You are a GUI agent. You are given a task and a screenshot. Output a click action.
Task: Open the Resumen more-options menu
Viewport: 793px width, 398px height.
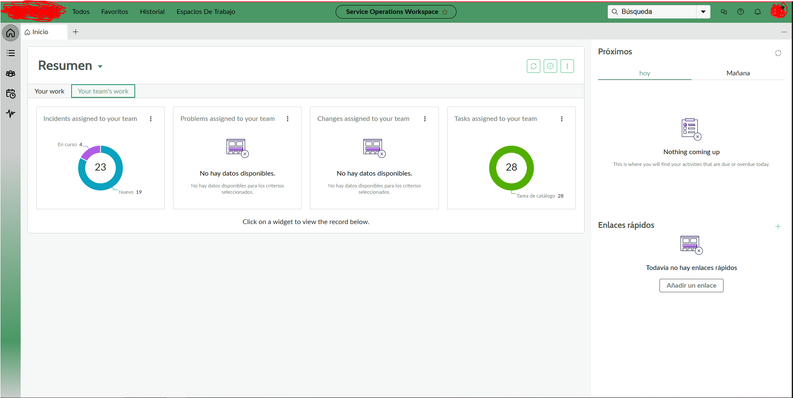(567, 66)
